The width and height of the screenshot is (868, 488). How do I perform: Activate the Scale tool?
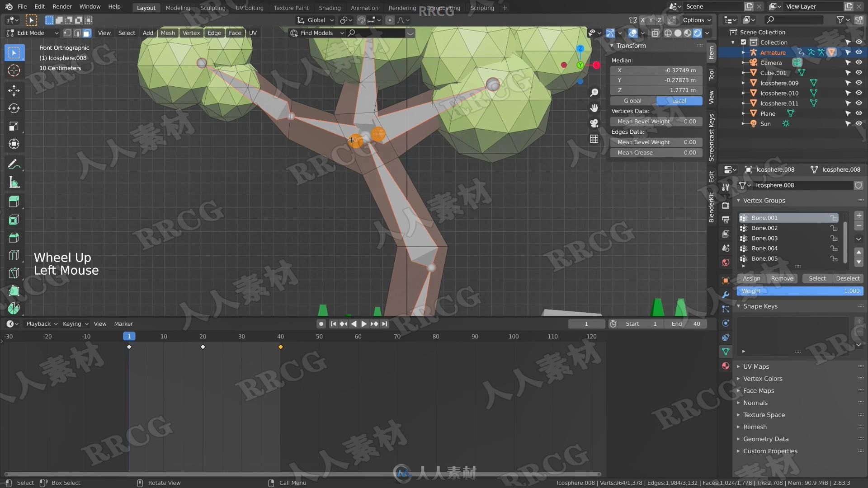pyautogui.click(x=14, y=127)
